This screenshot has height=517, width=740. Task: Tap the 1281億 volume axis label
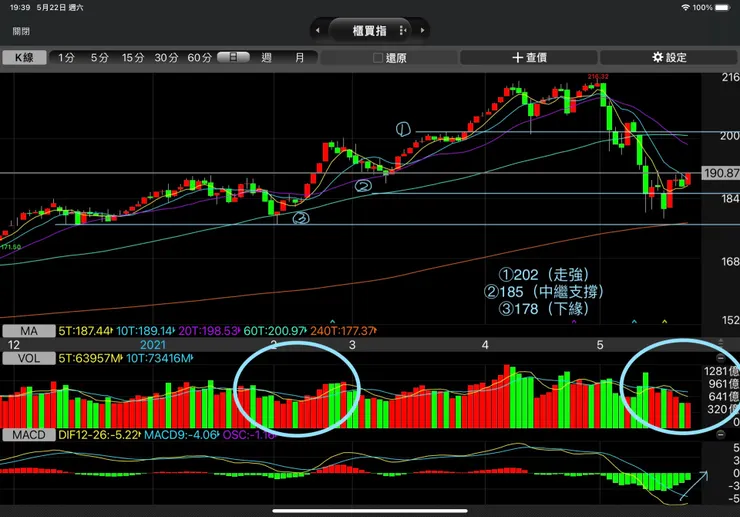click(721, 371)
